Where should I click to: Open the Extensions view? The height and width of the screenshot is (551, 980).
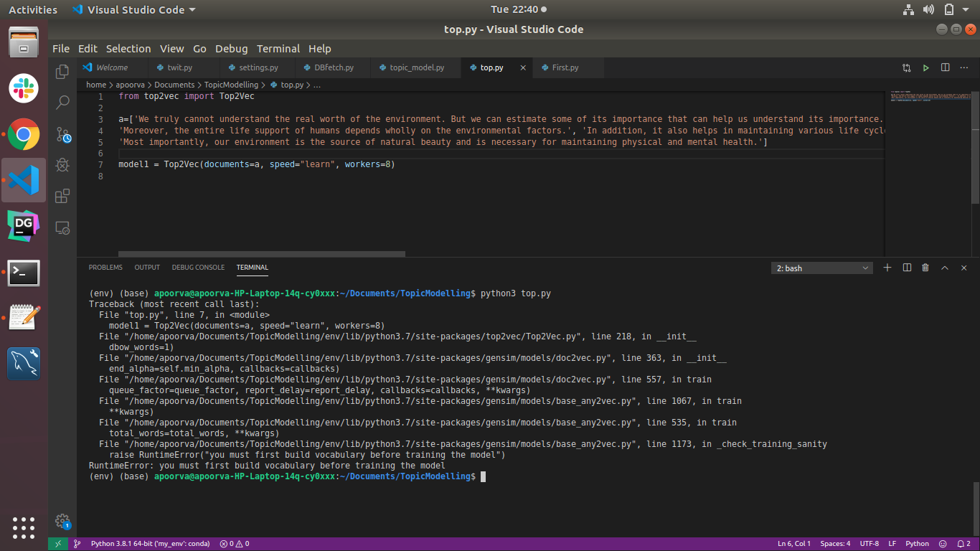click(x=62, y=196)
